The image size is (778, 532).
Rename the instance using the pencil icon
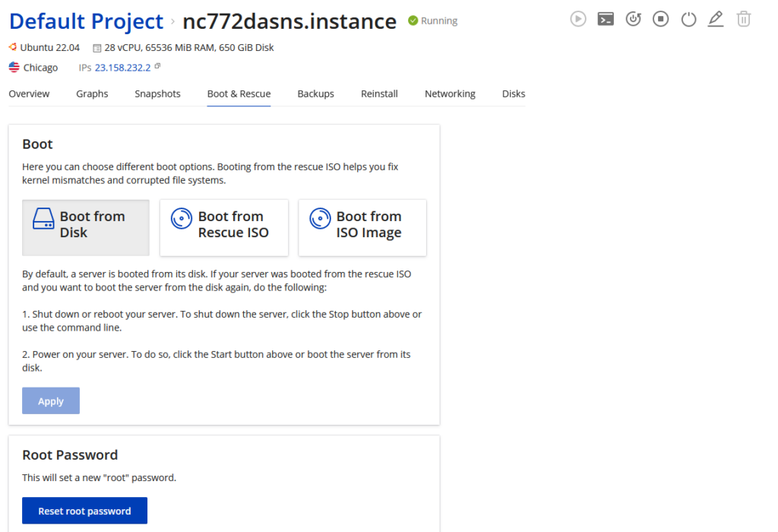coord(715,19)
